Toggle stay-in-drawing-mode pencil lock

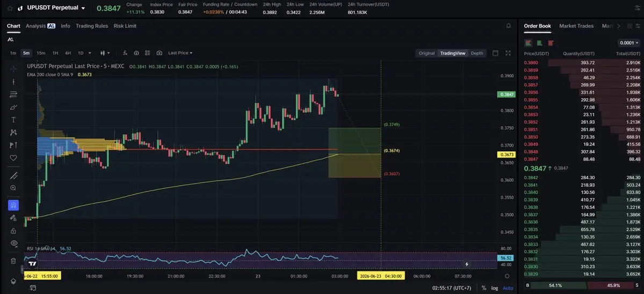pos(13,218)
